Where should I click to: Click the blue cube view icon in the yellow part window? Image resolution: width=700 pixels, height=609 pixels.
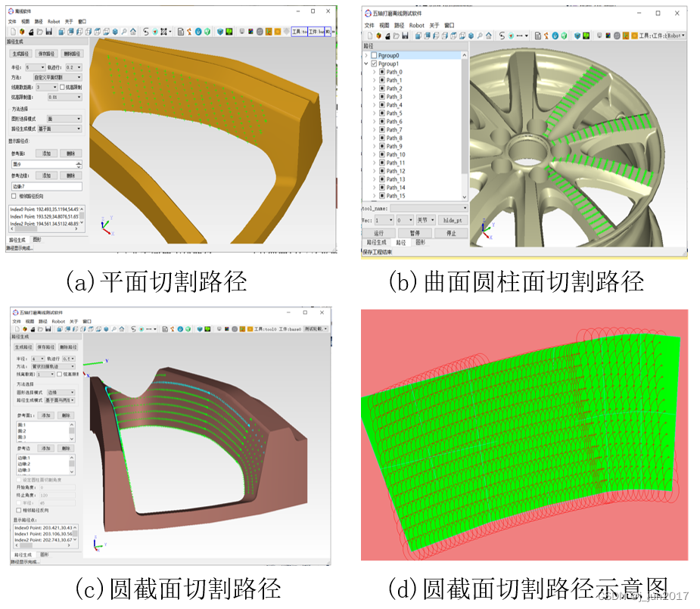click(115, 32)
